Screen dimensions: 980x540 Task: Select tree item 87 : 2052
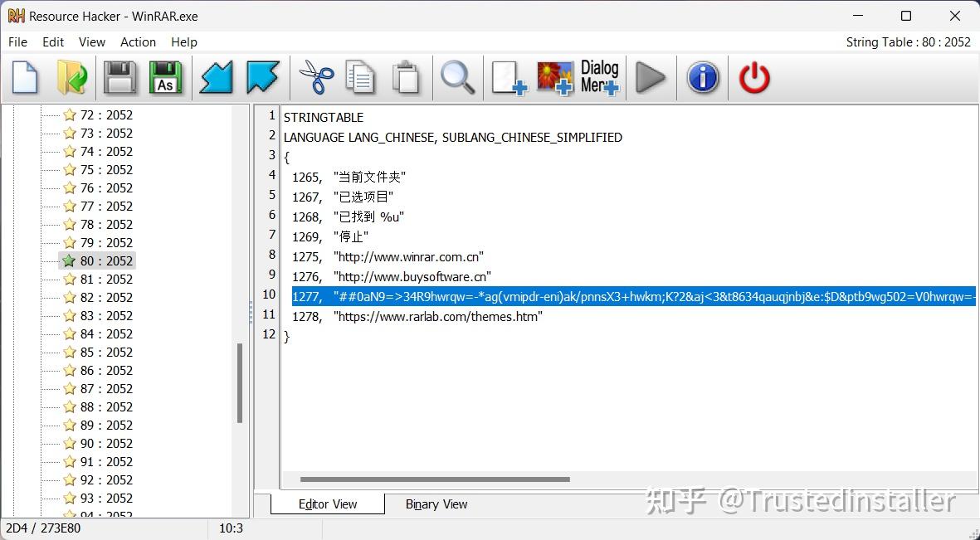(x=106, y=388)
